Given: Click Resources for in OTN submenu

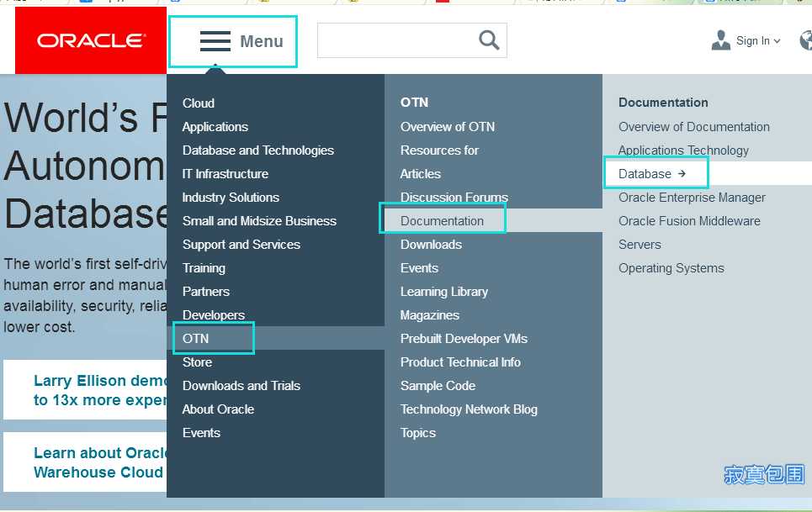Looking at the screenshot, I should [439, 150].
